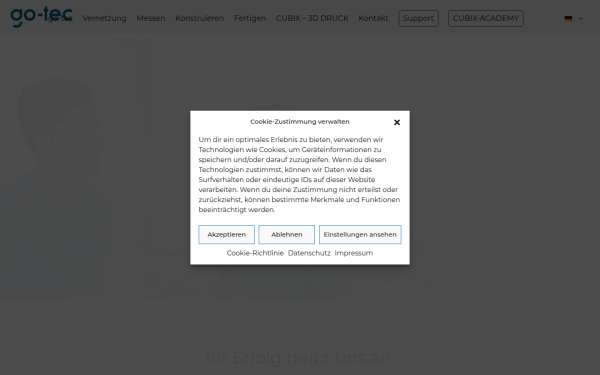Viewport: 600px width, 375px height.
Task: Click the Akzeptieren button
Action: (x=227, y=235)
